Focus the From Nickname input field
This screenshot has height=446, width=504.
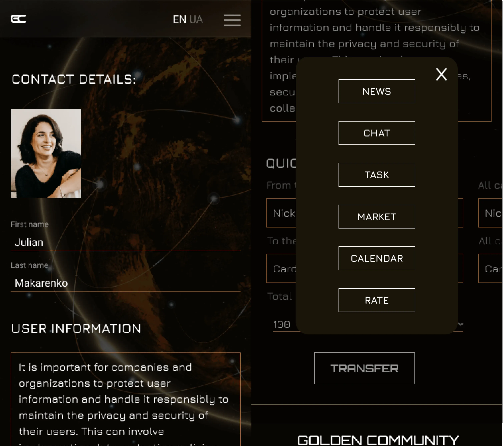tap(365, 213)
